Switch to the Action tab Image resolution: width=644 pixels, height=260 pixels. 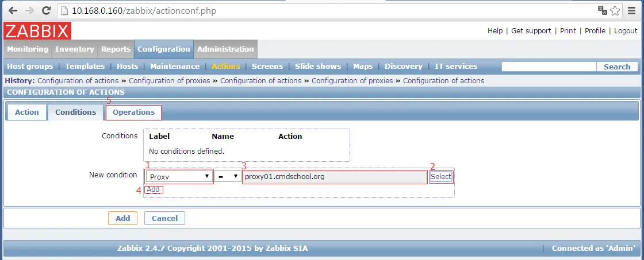pyautogui.click(x=26, y=112)
